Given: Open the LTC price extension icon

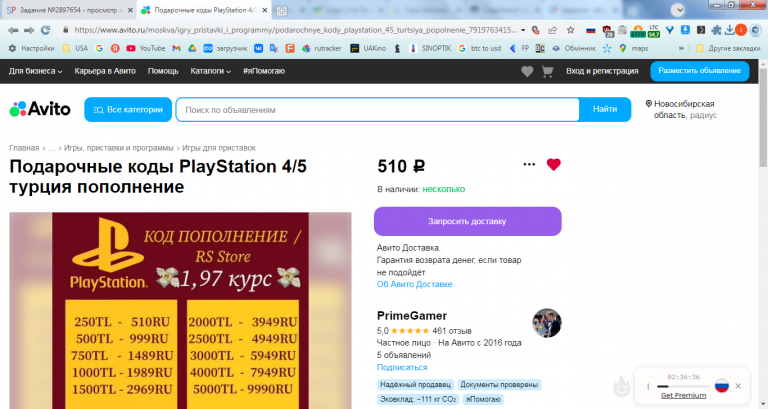Looking at the screenshot, I should pos(654,31).
